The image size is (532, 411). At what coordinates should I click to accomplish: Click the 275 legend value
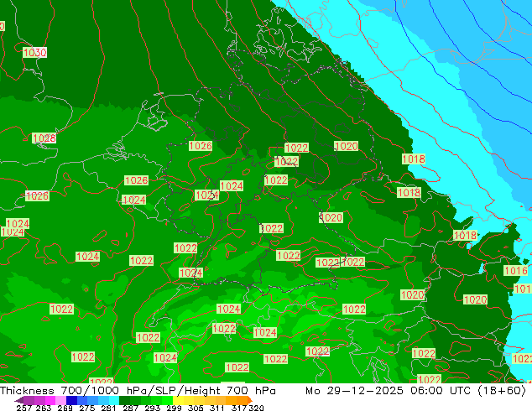(87, 408)
